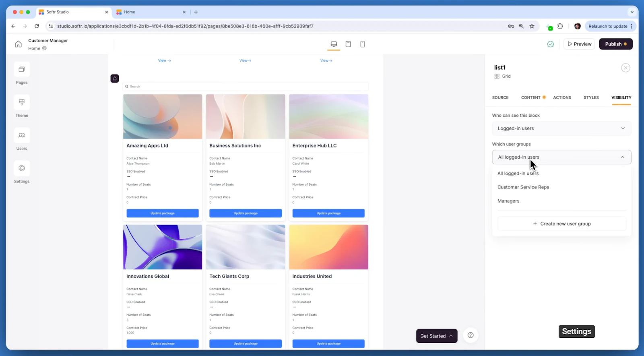Image resolution: width=644 pixels, height=356 pixels.
Task: Click 'Create new user group'
Action: [x=562, y=224]
